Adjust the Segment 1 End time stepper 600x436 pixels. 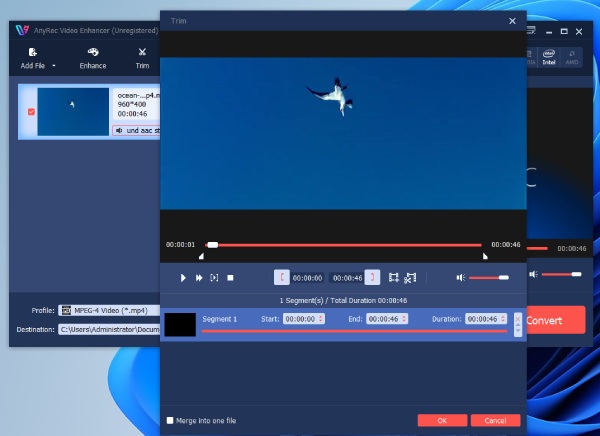[x=404, y=318]
